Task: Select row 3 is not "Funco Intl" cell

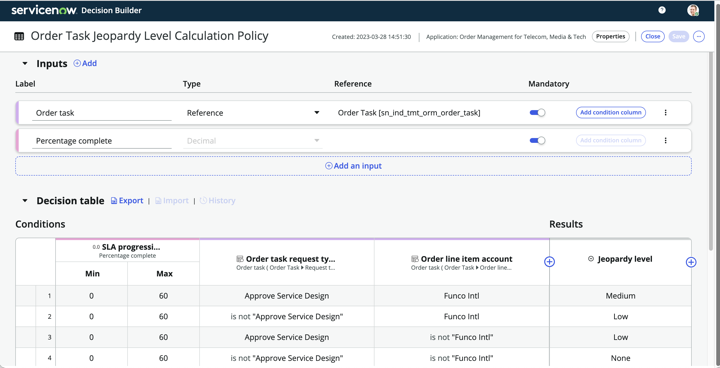Action: coord(461,337)
